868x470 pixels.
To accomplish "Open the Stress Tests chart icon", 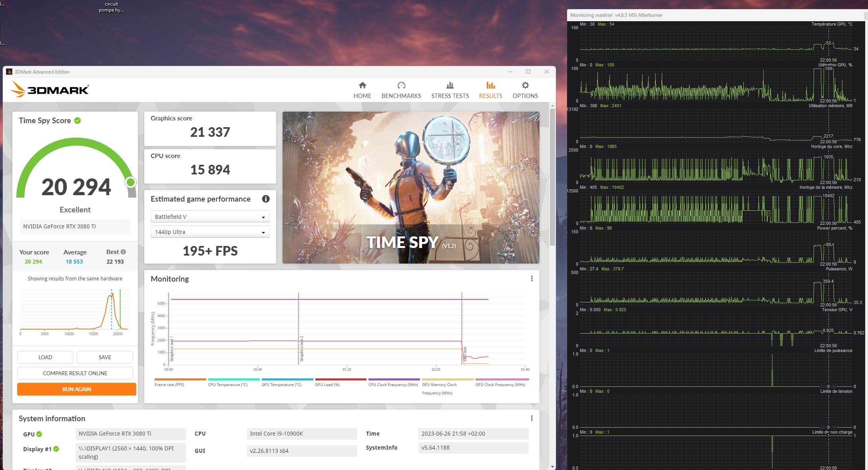I will pyautogui.click(x=450, y=85).
